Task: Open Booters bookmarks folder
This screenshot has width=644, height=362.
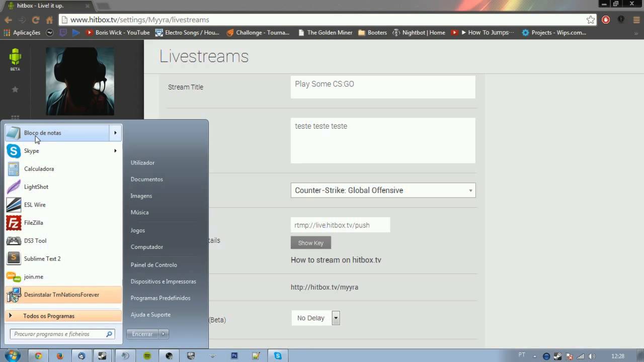Action: click(372, 33)
